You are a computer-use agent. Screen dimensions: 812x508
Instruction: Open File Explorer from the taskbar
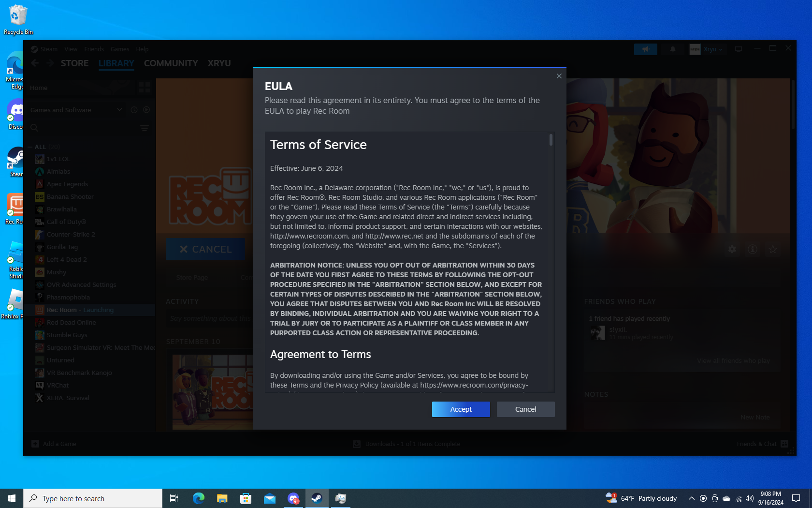pos(222,498)
